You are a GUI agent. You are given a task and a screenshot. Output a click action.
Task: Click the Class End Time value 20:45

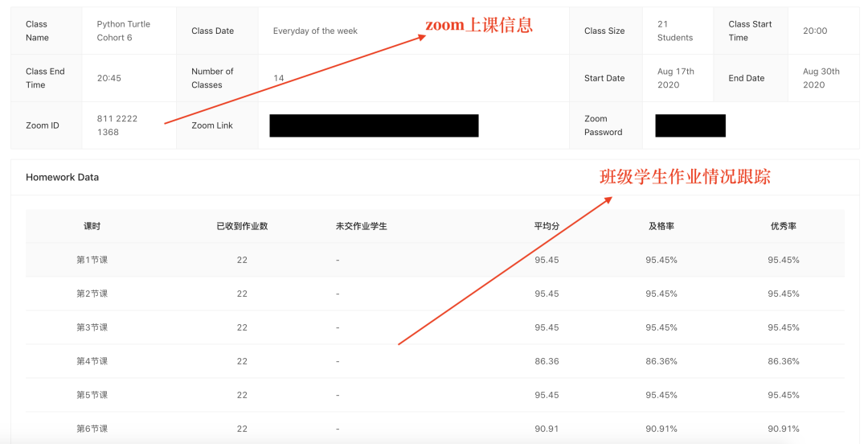coord(108,78)
